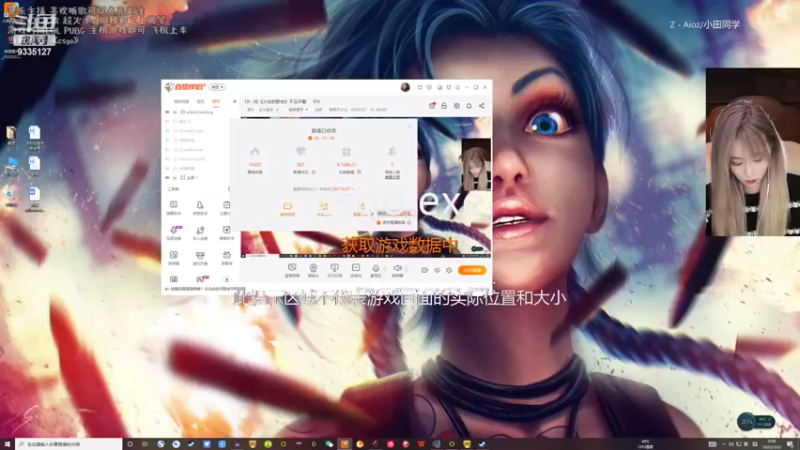Open the video link tool with purple badge
The width and height of the screenshot is (800, 450).
tap(173, 233)
